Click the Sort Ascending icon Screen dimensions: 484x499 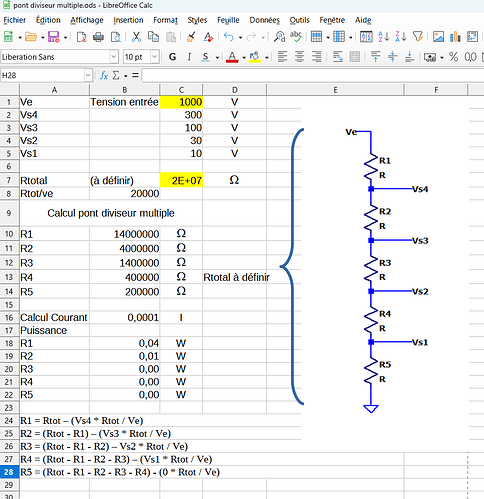(x=384, y=37)
